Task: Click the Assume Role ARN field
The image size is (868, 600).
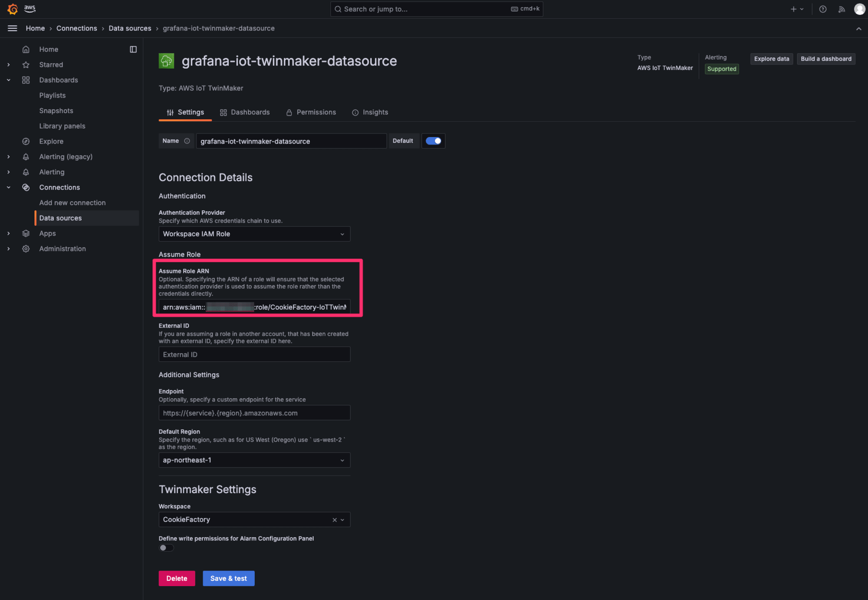Action: [254, 307]
